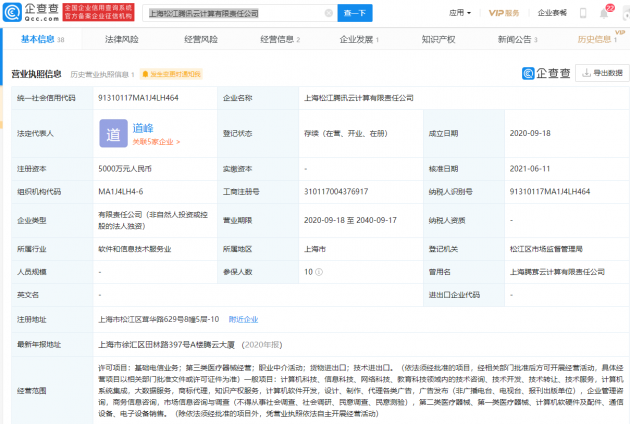Select former name 上海腾赛云计算有限责任公司
The height and width of the screenshot is (424, 630).
557,272
